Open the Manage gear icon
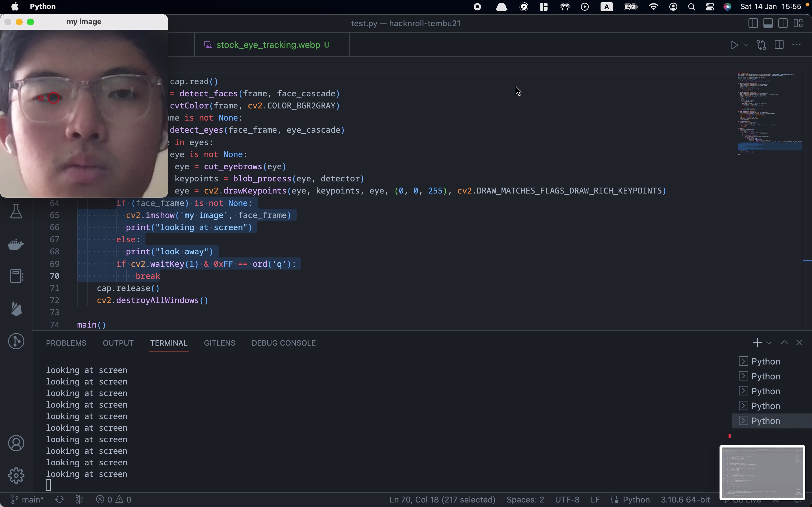 [16, 475]
